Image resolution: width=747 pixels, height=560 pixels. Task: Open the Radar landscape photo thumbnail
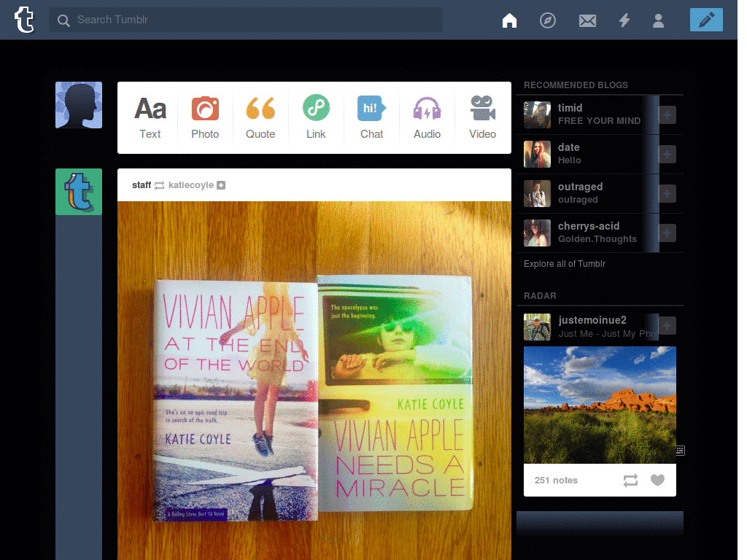coord(600,405)
